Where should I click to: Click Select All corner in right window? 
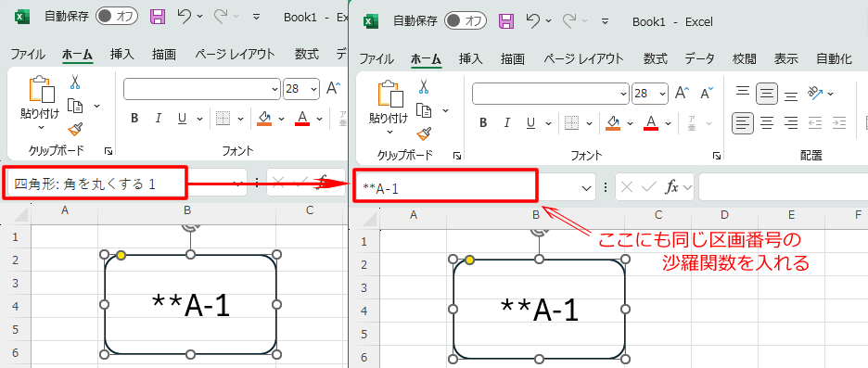[368, 220]
